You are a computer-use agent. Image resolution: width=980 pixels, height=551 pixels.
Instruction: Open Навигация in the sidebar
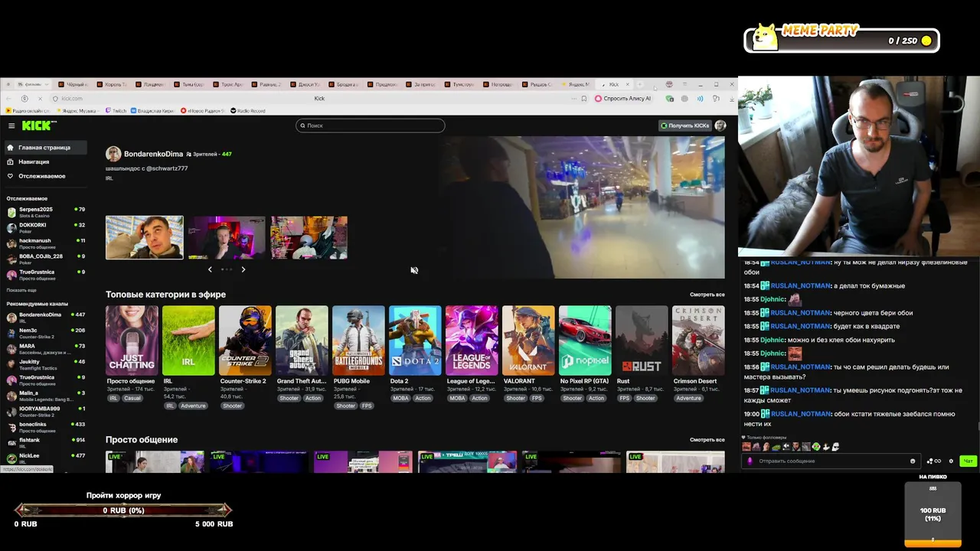34,162
